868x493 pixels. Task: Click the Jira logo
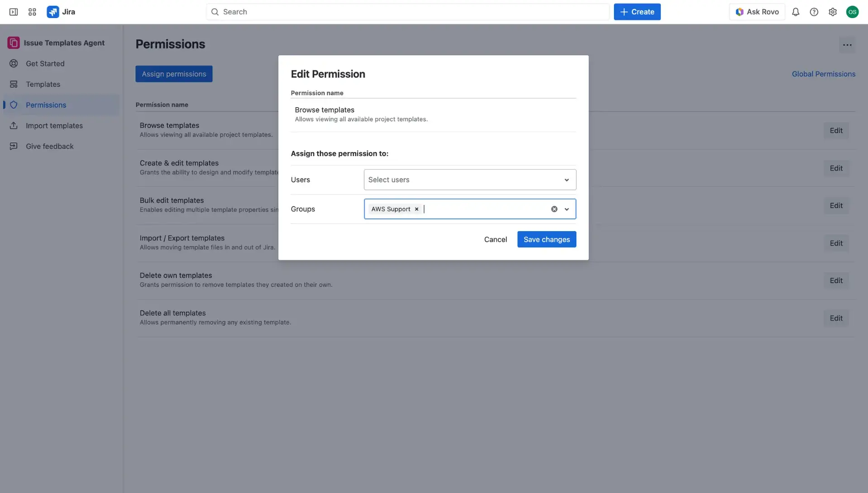click(x=53, y=12)
